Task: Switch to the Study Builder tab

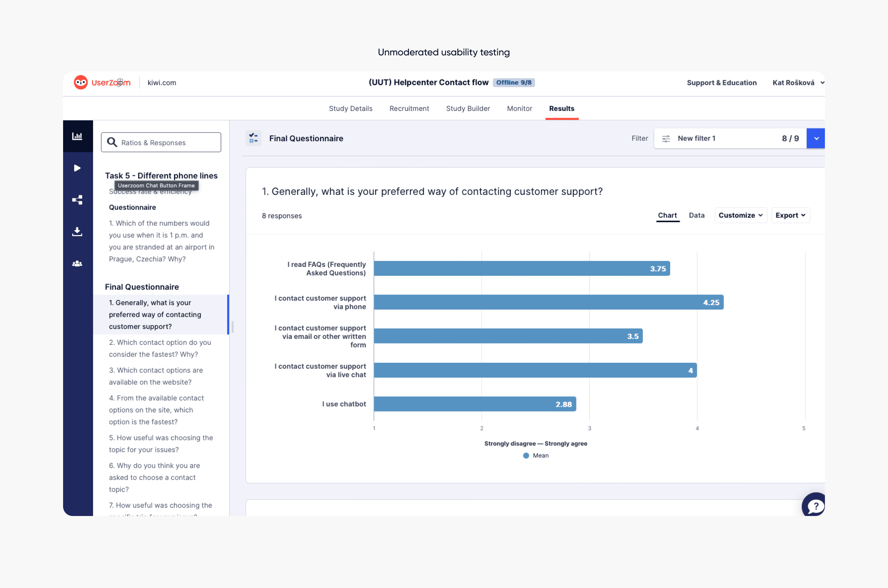Action: tap(468, 108)
